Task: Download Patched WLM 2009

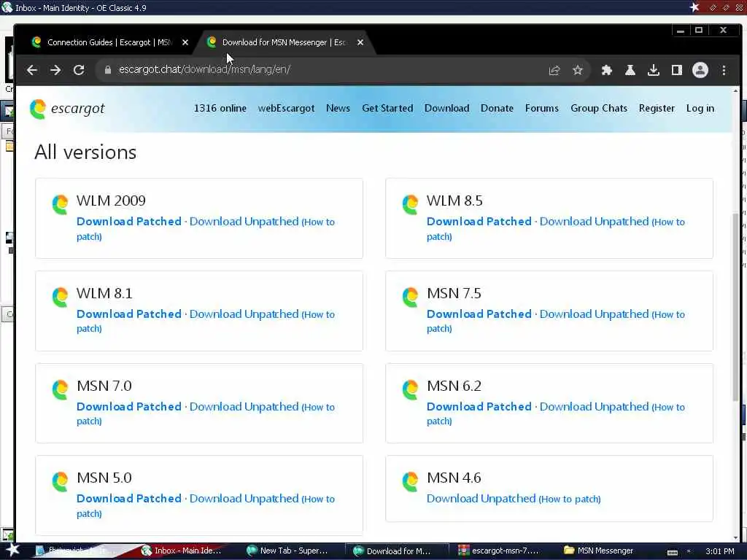Action: coord(129,222)
